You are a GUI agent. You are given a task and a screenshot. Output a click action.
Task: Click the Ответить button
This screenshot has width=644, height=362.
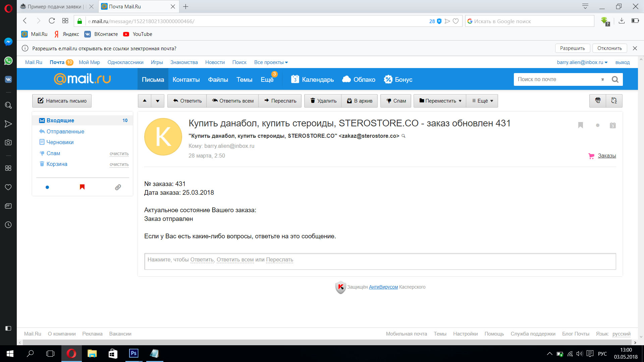point(187,101)
